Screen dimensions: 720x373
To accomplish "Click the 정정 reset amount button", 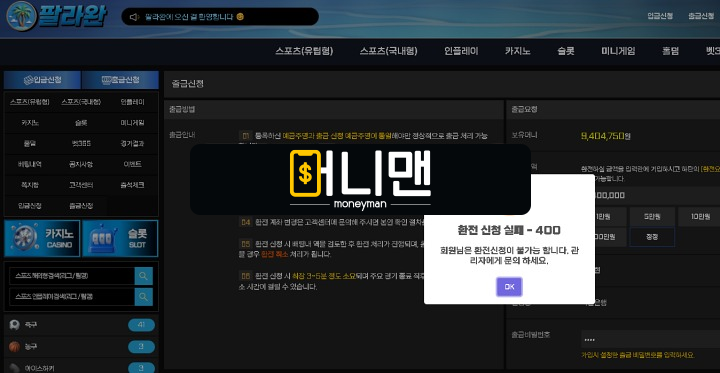I will tap(652, 237).
